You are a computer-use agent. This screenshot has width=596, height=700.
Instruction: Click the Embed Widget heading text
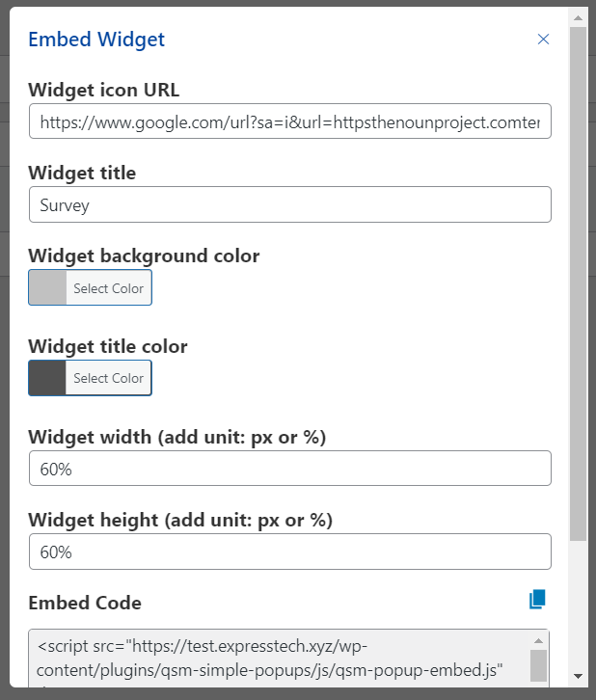[96, 40]
